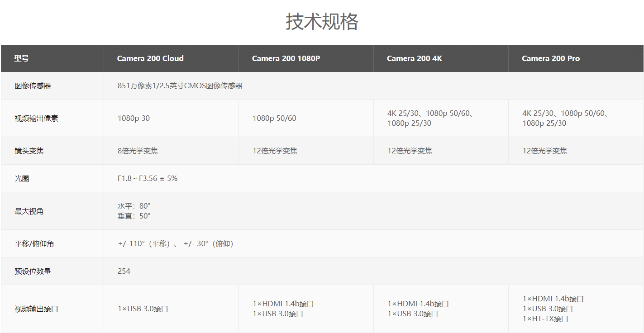Screen dimensions: 644x333
Task: Click the Camera 200 Cloud column header
Action: 150,58
